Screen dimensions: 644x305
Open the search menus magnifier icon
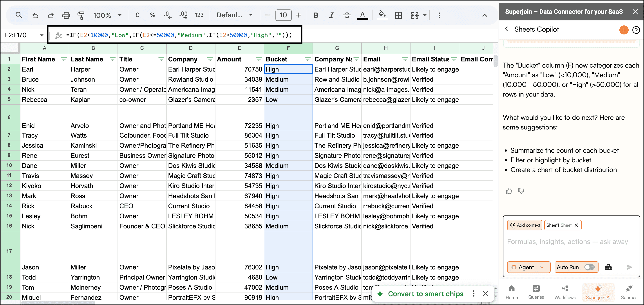click(x=19, y=15)
